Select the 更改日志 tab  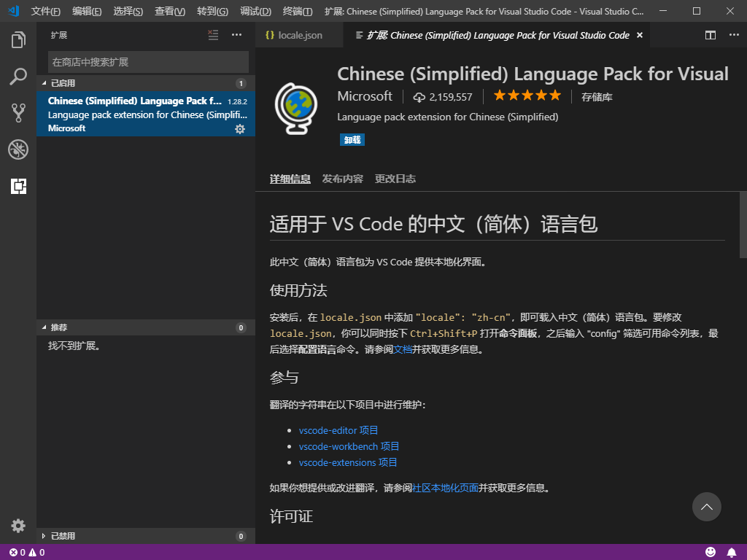pyautogui.click(x=395, y=179)
